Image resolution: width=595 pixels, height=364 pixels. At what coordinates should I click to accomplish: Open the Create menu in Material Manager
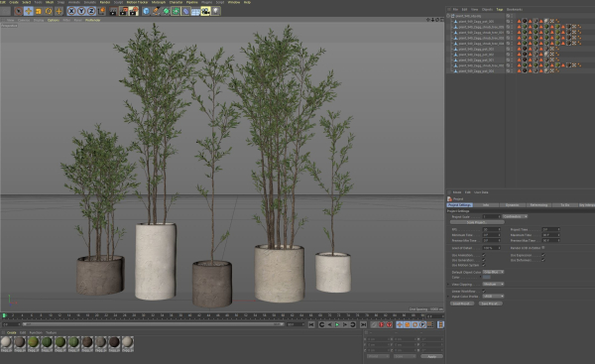coord(11,333)
